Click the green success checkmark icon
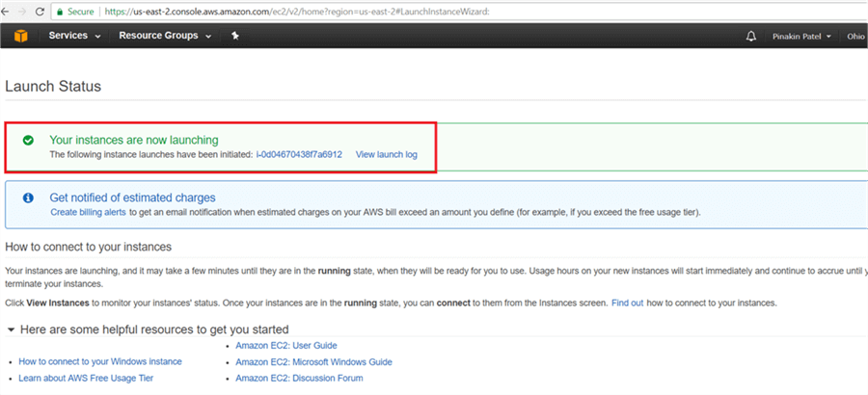Image resolution: width=868 pixels, height=395 pixels. click(x=28, y=141)
